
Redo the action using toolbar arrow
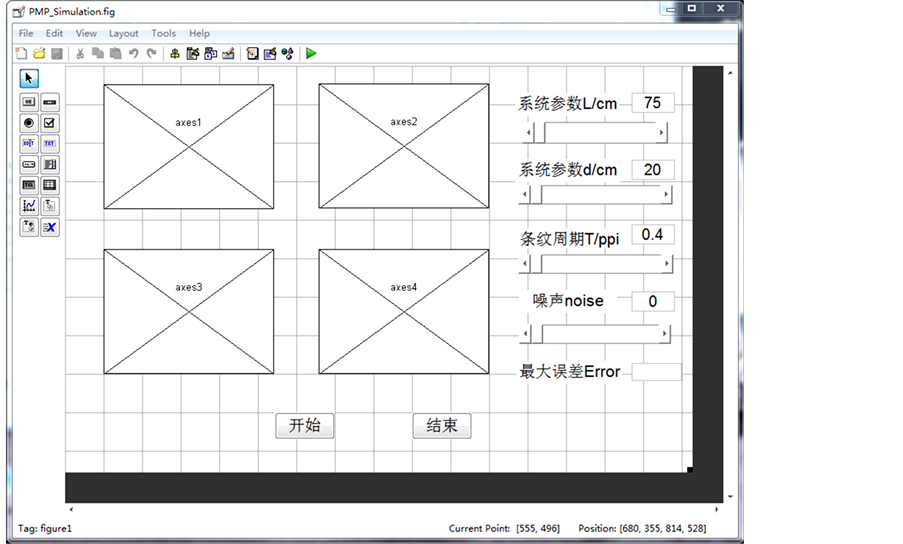point(151,54)
